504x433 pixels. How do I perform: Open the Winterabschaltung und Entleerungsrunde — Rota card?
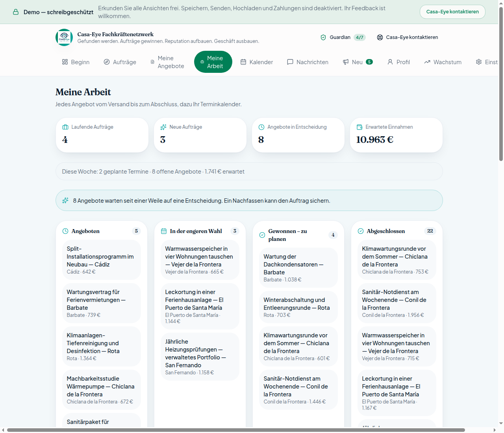tap(298, 307)
